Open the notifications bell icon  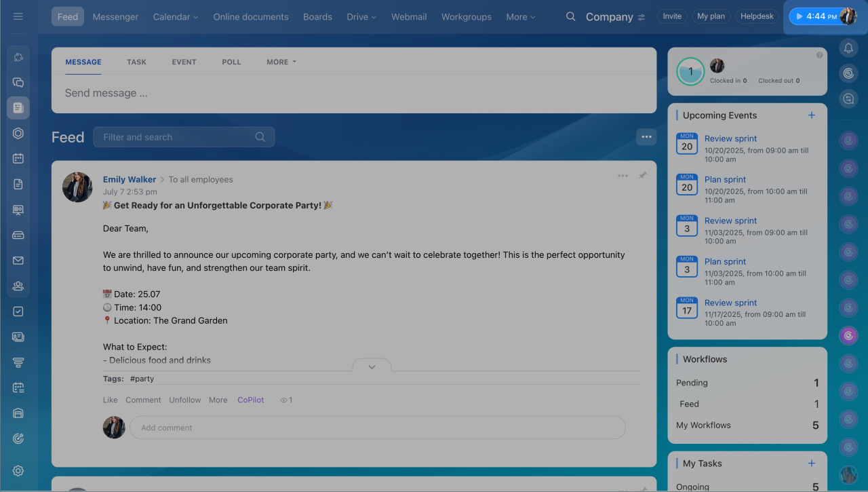848,48
